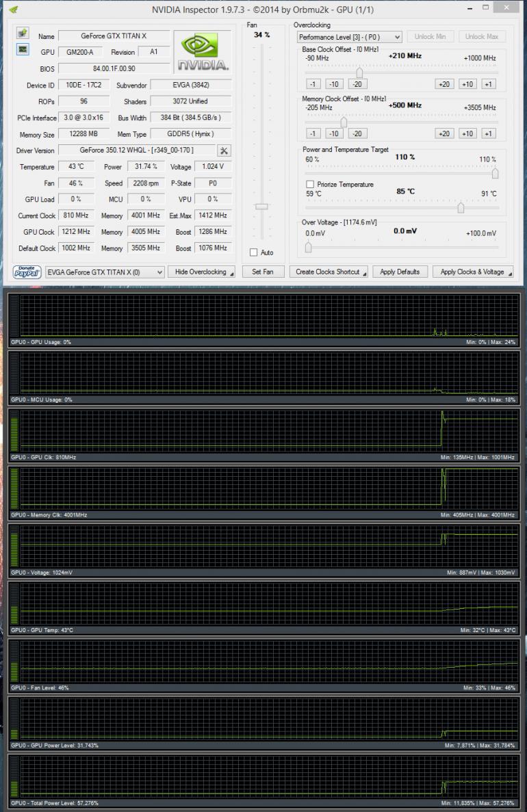Click the MCU Usage monitoring graph
Image resolution: width=527 pixels, height=812 pixels.
tap(264, 377)
